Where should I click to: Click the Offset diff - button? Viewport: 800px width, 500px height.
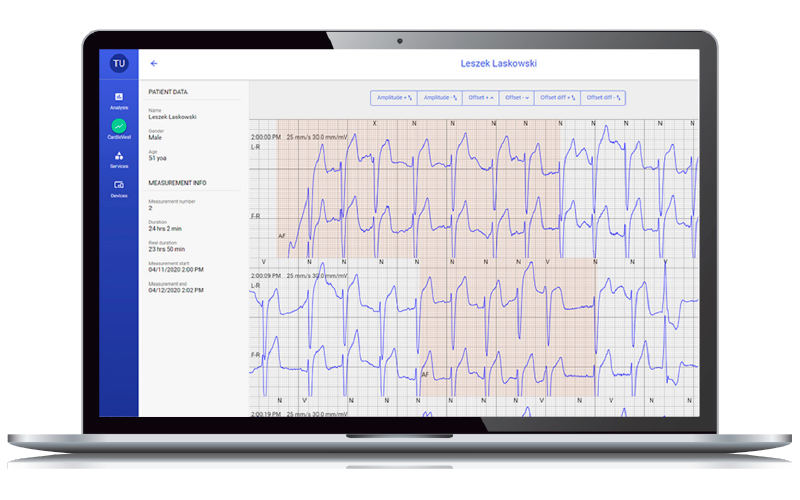tap(604, 98)
